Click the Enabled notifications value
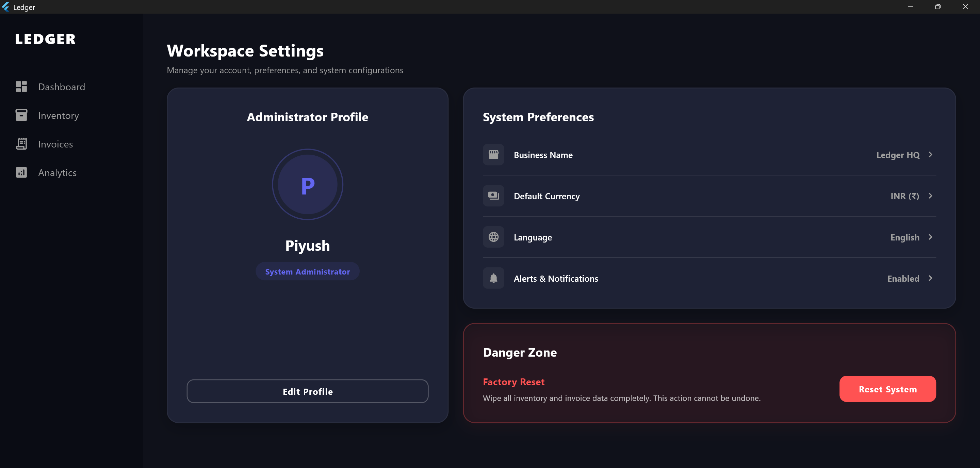 (903, 278)
